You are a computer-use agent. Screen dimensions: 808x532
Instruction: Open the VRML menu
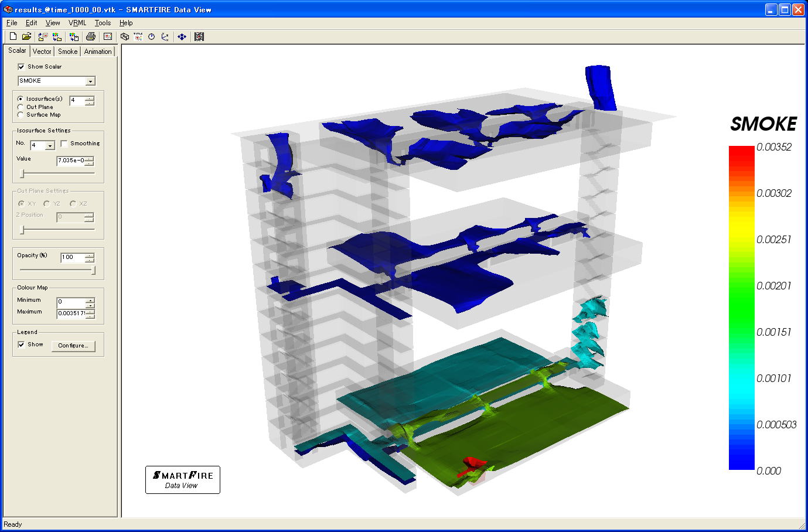[x=77, y=23]
